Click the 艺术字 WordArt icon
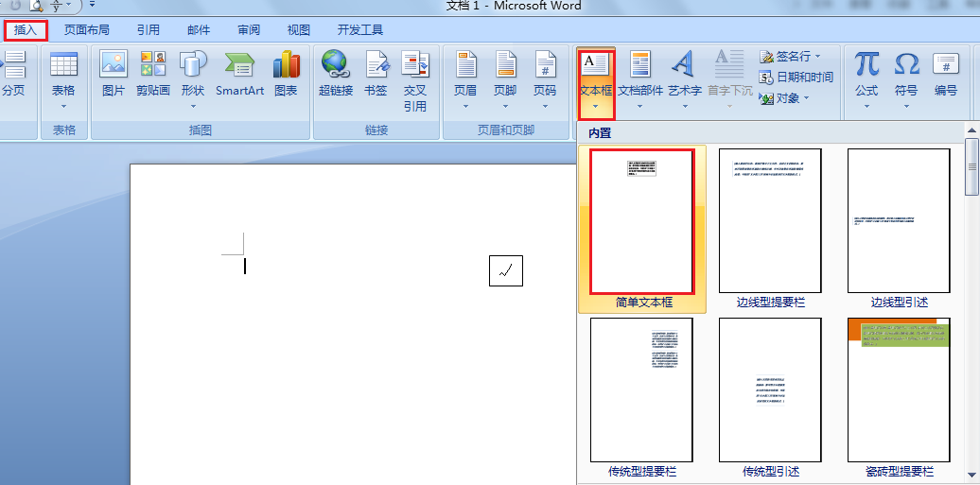 click(684, 63)
